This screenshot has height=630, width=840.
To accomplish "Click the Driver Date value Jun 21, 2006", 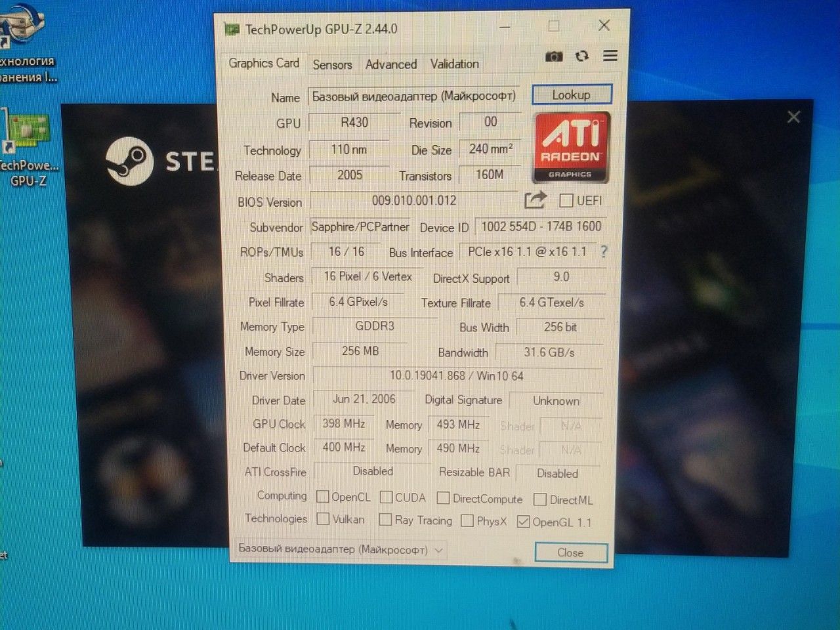I will pos(364,399).
